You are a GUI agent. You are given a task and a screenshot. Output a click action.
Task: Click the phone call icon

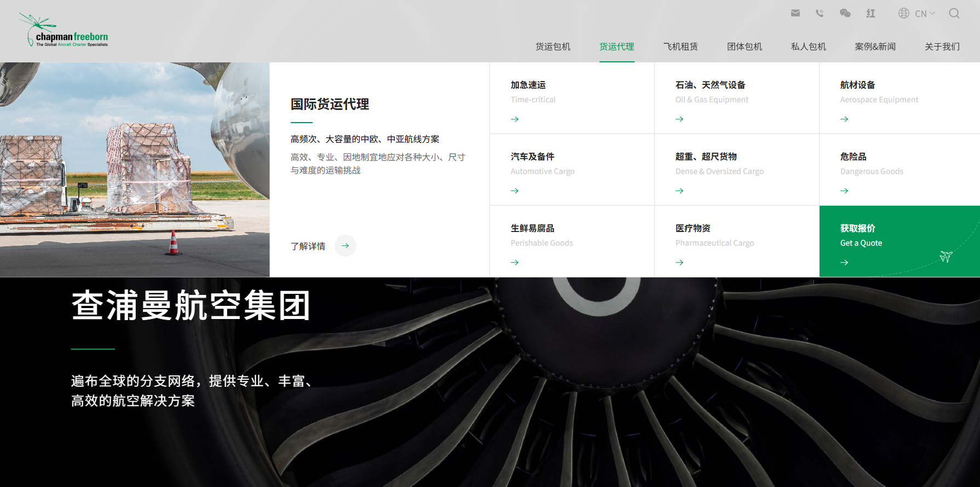pyautogui.click(x=820, y=13)
